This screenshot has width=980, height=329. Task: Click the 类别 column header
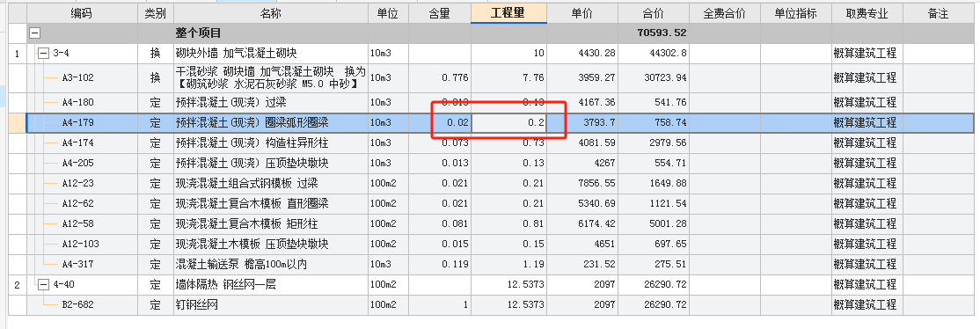(x=156, y=13)
